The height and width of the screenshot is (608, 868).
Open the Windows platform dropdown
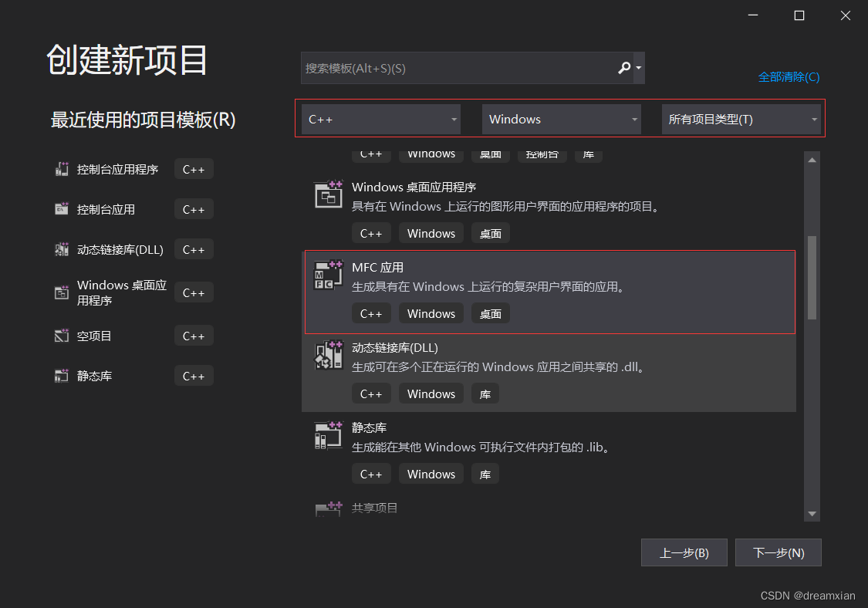click(x=561, y=119)
